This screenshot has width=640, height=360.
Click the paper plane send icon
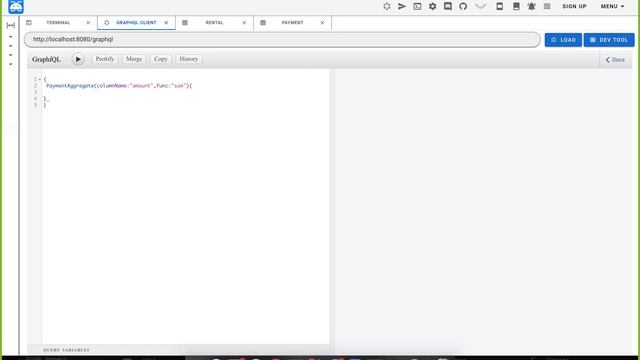[x=402, y=6]
